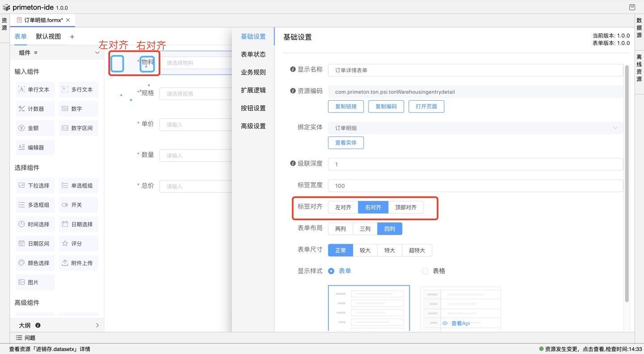Screen dimensions: 644x354
Task: Collapse the 组件 panel chevron
Action: coord(97,53)
